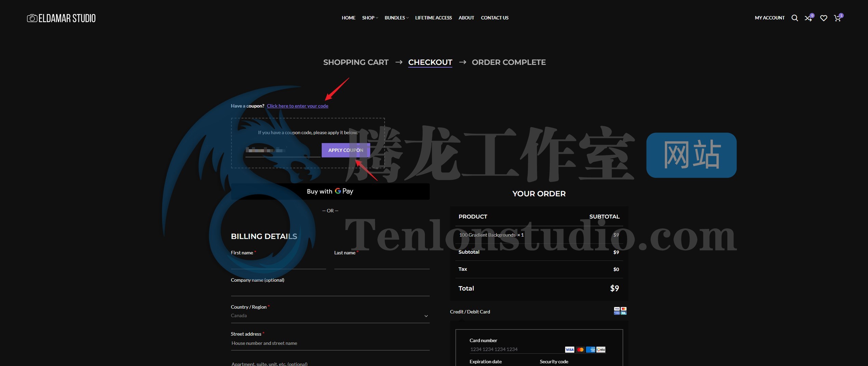Screen dimensions: 868x366
Task: Click the Elo card icon in card number field
Action: point(601,349)
